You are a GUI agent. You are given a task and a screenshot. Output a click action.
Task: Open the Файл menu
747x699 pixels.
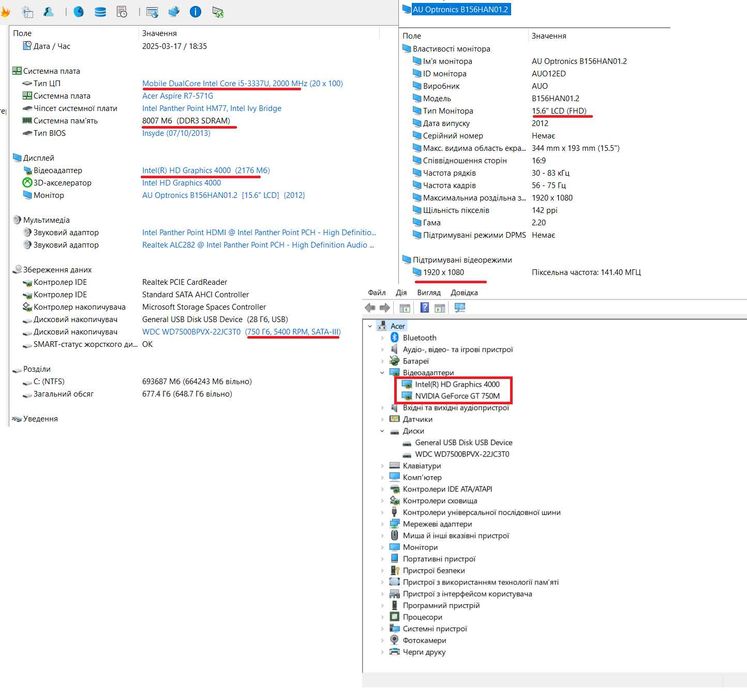tap(376, 293)
